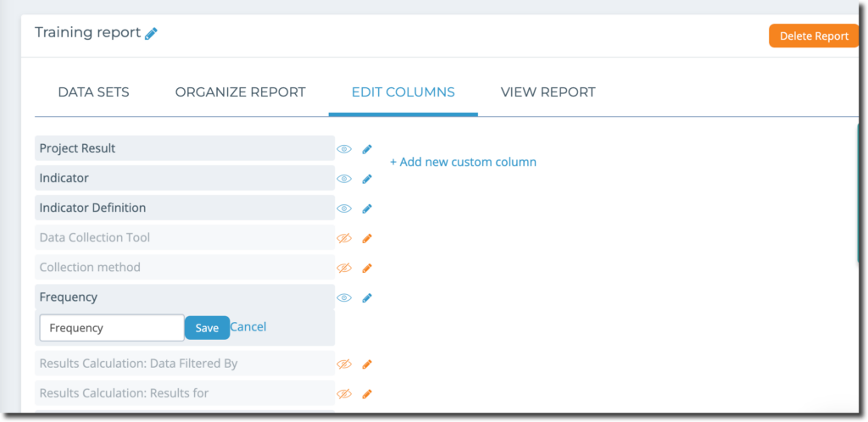
Task: Edit the Indicator Definition column name
Action: 367,208
